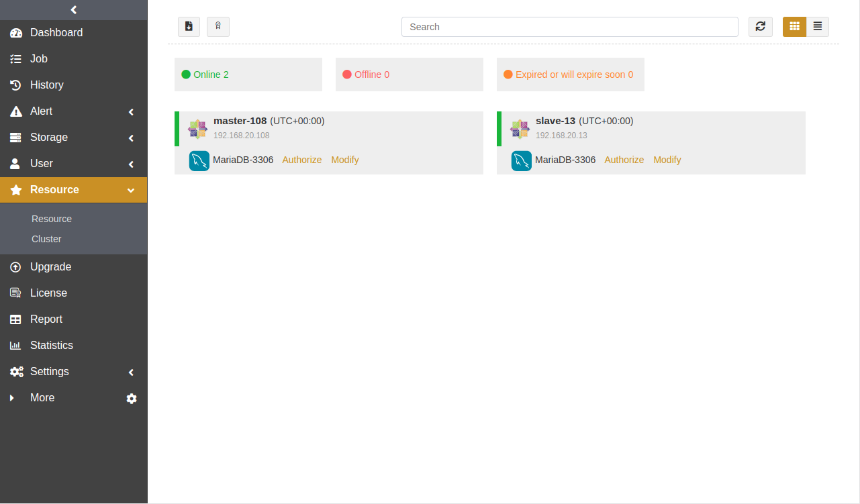Filter by Expired or will expire soon
Viewport: 860px width, 504px height.
tap(571, 74)
